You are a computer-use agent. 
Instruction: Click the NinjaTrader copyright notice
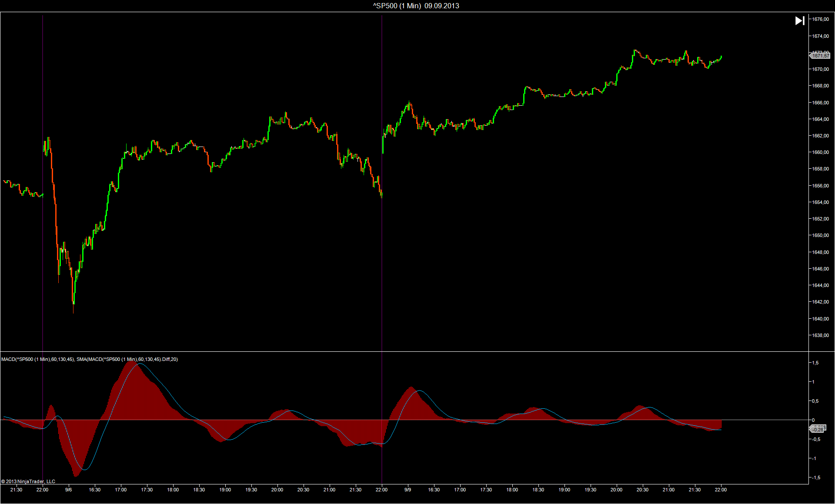click(28, 481)
